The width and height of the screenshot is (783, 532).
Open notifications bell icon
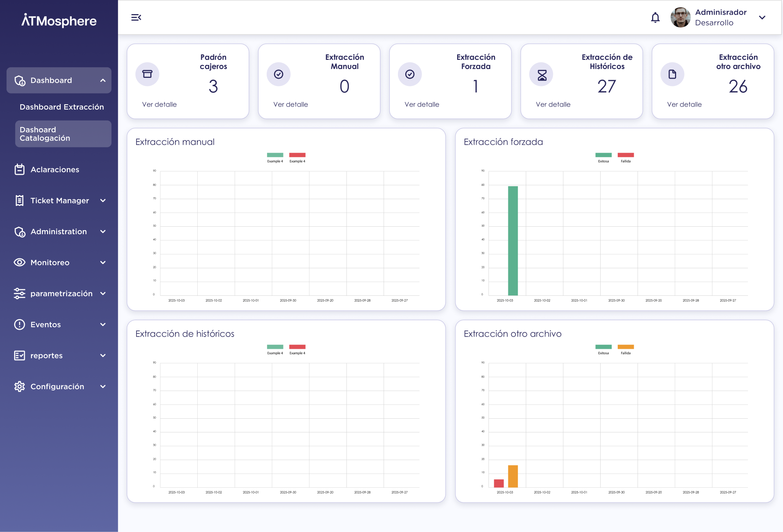pos(655,18)
